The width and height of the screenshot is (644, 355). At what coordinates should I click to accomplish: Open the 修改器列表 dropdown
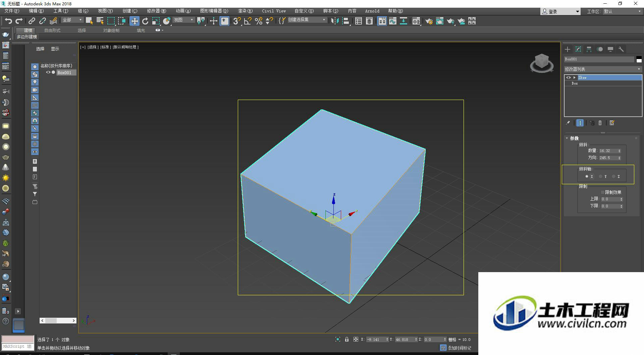[x=603, y=69]
